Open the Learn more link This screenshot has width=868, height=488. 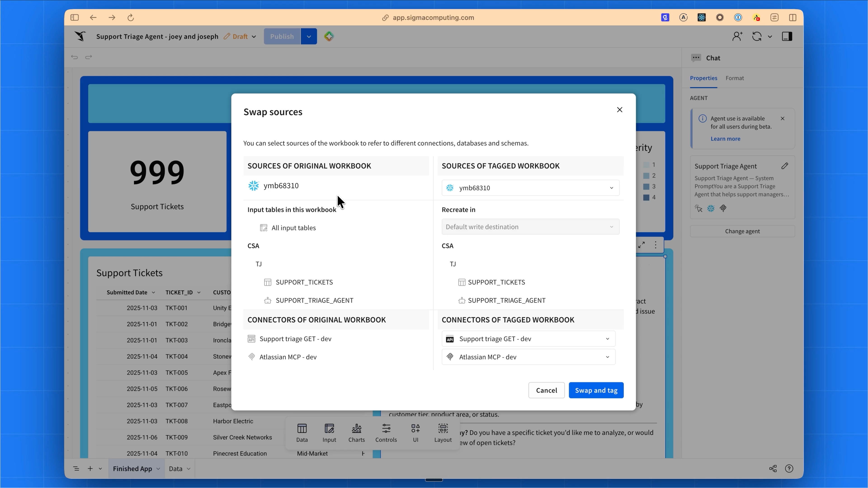tap(725, 139)
